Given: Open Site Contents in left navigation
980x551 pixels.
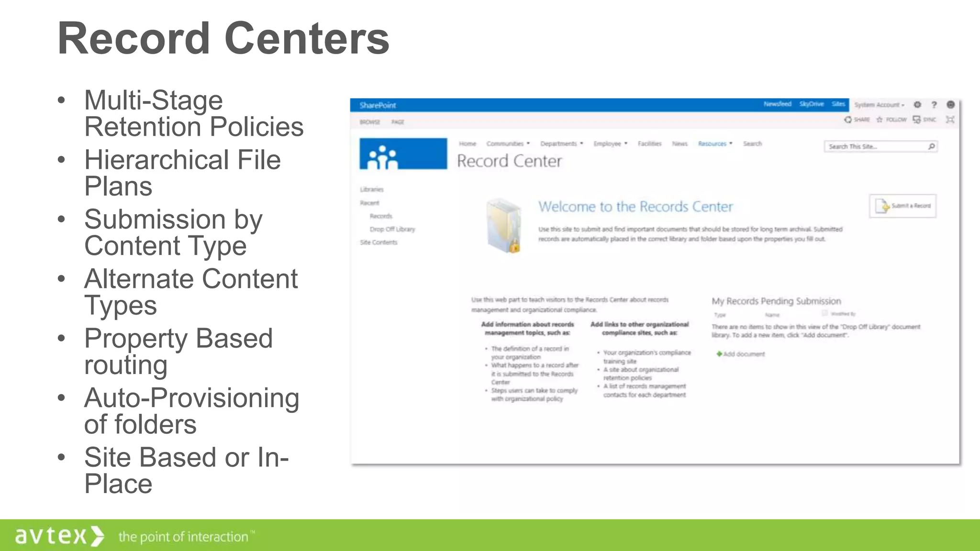Looking at the screenshot, I should 379,242.
